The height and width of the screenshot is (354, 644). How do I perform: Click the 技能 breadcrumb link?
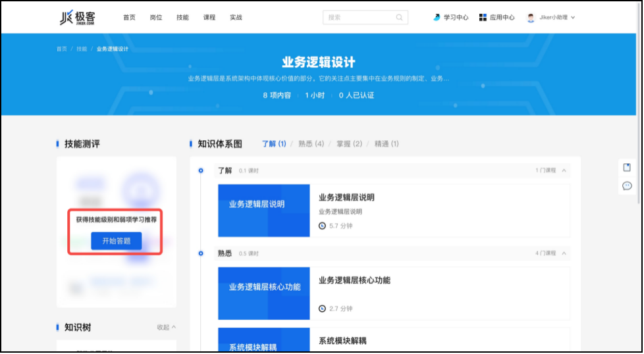click(x=82, y=49)
